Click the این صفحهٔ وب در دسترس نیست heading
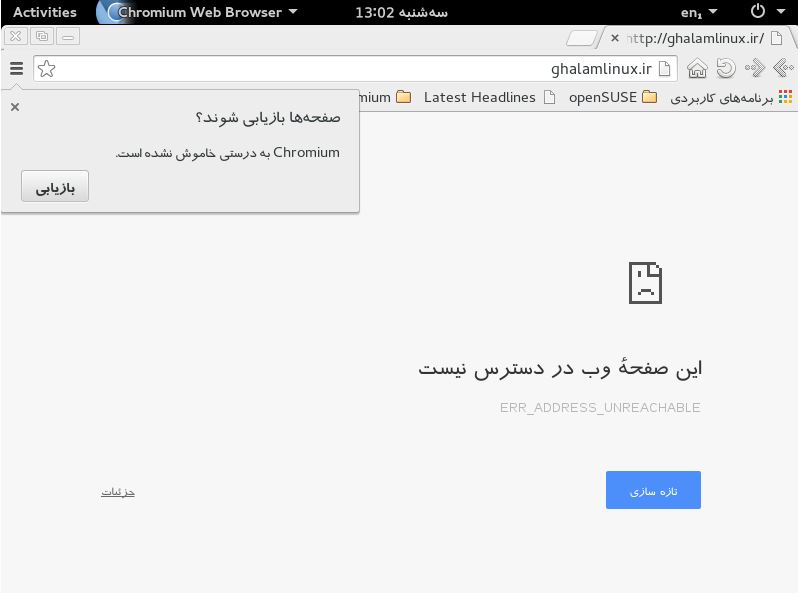 (x=560, y=368)
